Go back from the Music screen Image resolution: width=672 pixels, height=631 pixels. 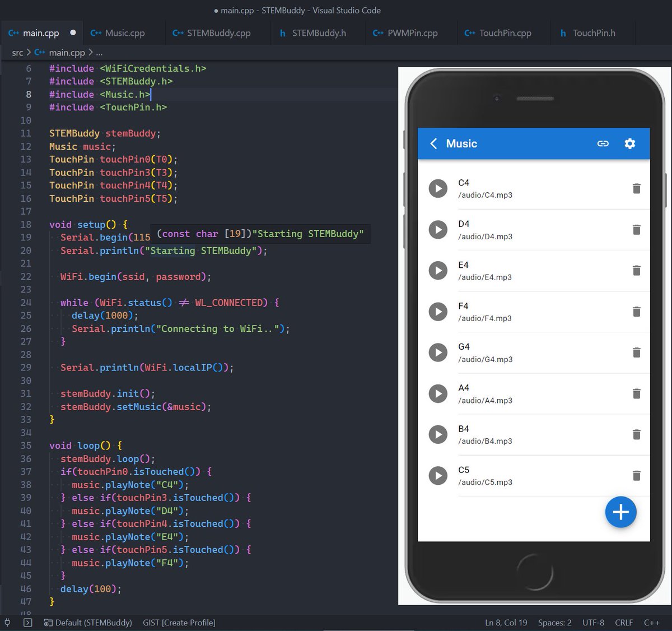pos(433,144)
